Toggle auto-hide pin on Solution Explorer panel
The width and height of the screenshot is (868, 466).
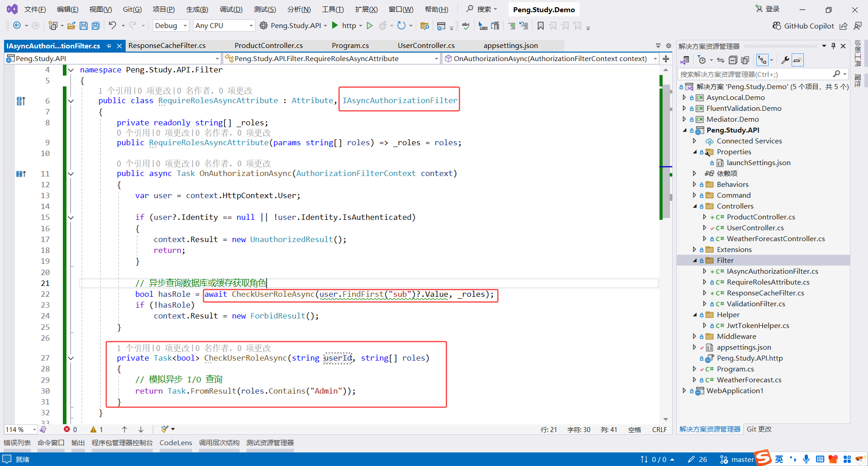pos(833,46)
